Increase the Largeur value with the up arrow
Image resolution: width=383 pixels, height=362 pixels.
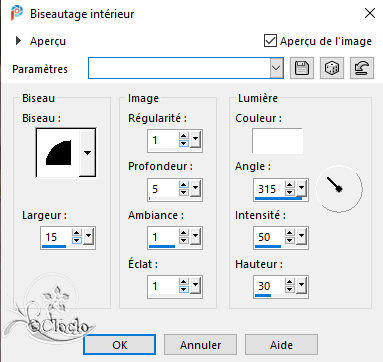click(77, 233)
